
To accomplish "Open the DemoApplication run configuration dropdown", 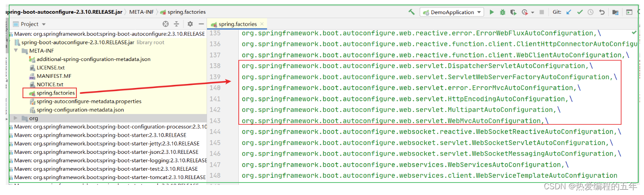I will [452, 12].
